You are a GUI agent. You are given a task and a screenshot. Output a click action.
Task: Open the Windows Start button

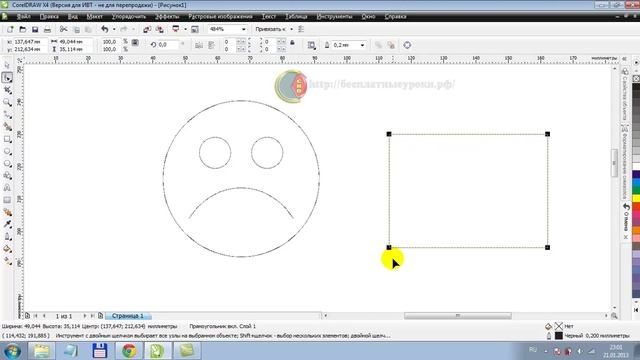12,351
